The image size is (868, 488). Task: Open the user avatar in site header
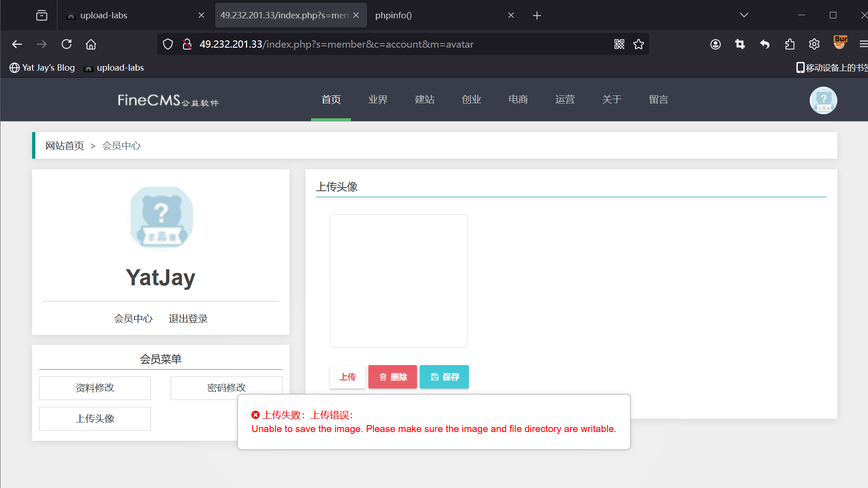(823, 100)
